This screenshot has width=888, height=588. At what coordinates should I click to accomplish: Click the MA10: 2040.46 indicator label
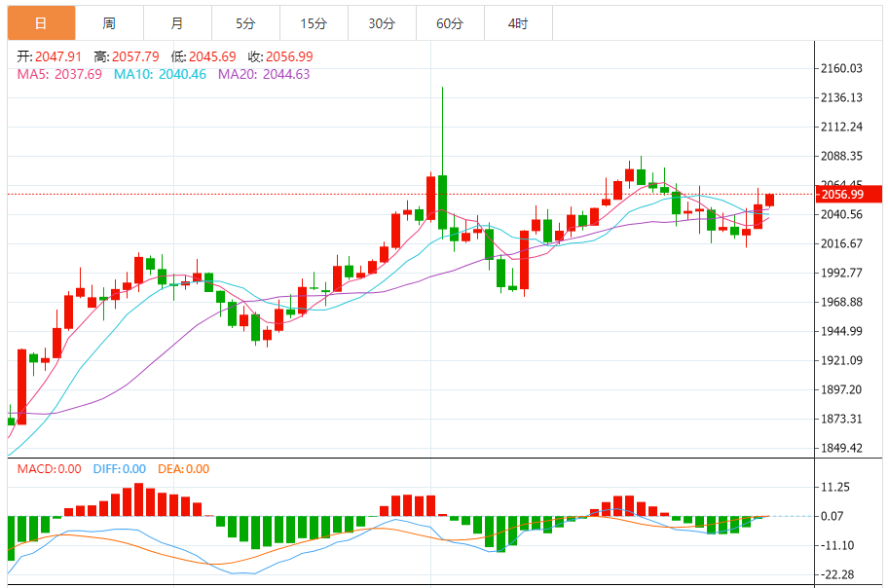tap(160, 74)
